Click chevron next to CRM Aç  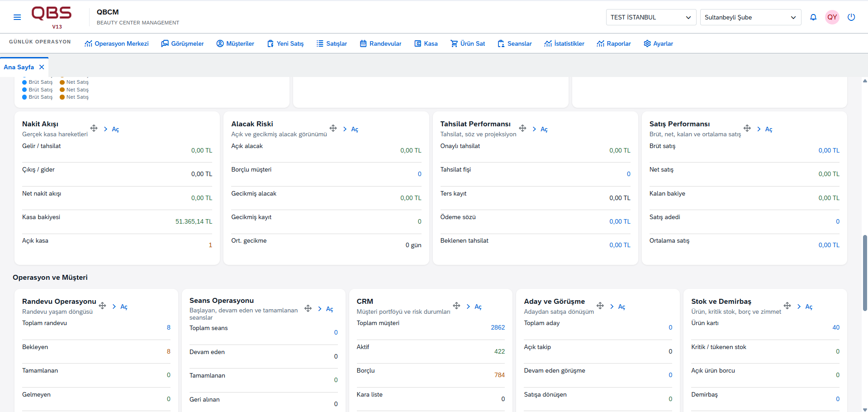[468, 307]
